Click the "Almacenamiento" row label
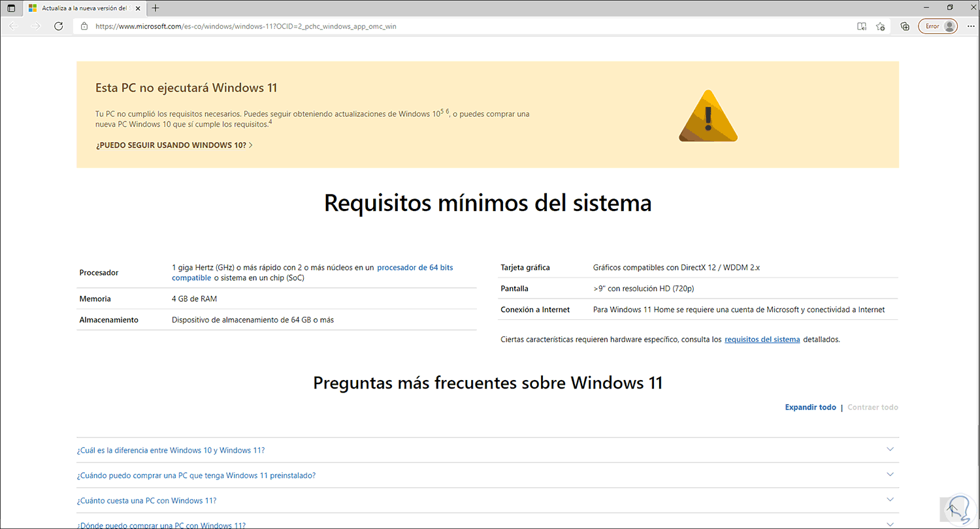Viewport: 980px width, 529px height. (108, 320)
